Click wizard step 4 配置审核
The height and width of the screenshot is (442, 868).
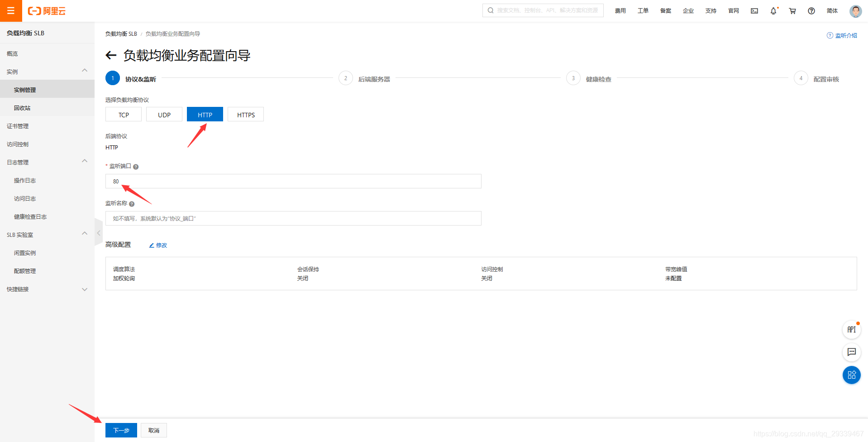(x=817, y=79)
